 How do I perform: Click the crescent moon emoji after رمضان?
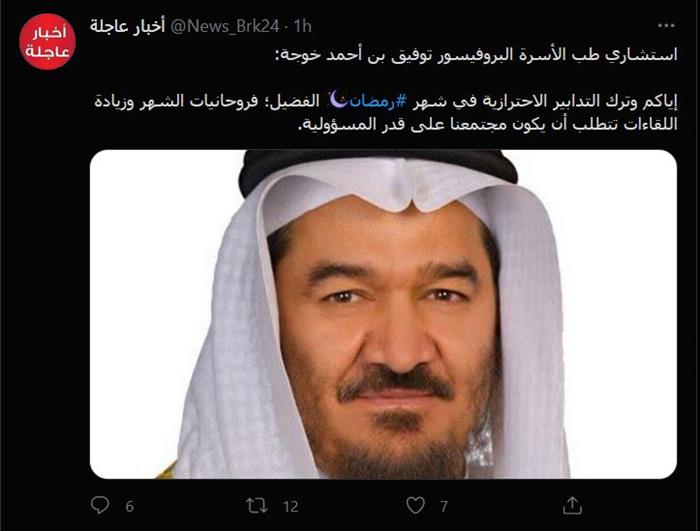coord(338,99)
